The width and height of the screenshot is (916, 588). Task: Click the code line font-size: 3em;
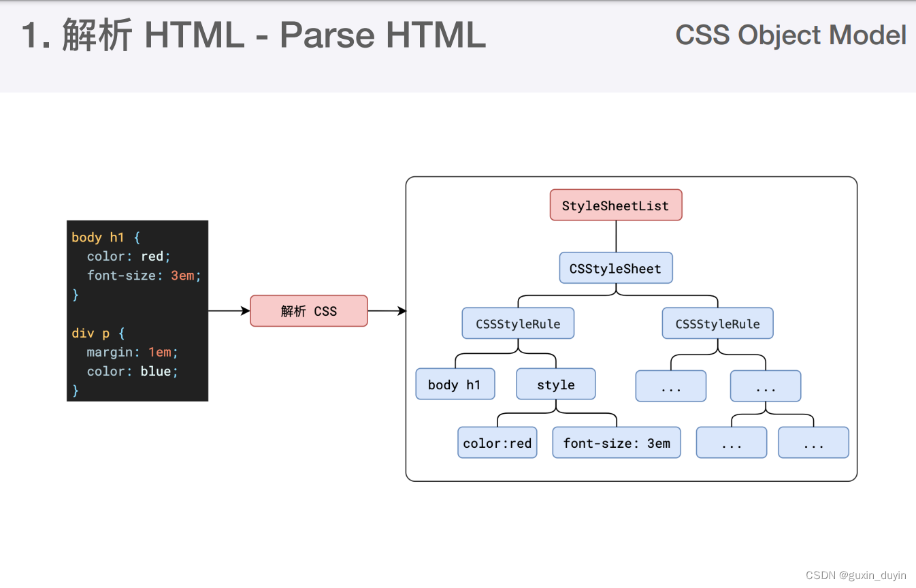pos(144,276)
